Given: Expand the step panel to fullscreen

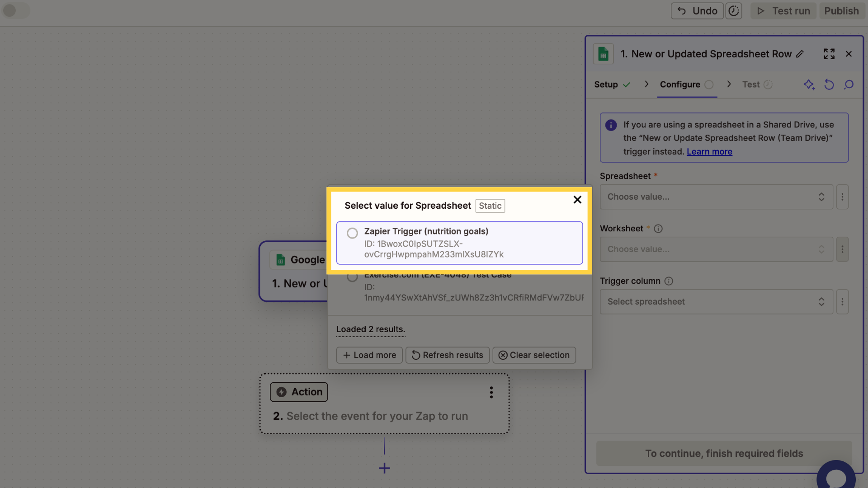Looking at the screenshot, I should [829, 54].
